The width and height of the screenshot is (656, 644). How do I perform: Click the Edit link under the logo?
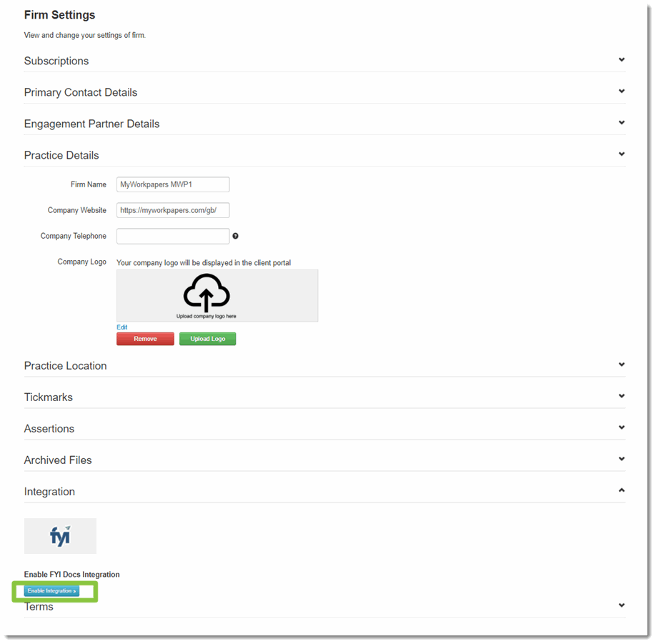(121, 327)
